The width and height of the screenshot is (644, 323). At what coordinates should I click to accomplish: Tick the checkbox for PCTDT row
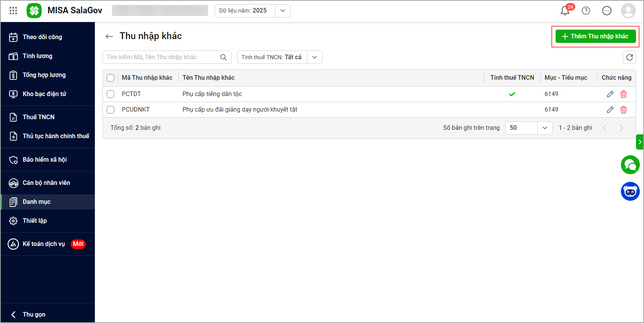110,94
